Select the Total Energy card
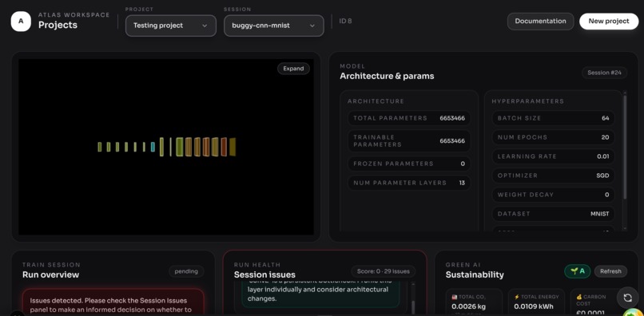The image size is (644, 316). [x=536, y=302]
